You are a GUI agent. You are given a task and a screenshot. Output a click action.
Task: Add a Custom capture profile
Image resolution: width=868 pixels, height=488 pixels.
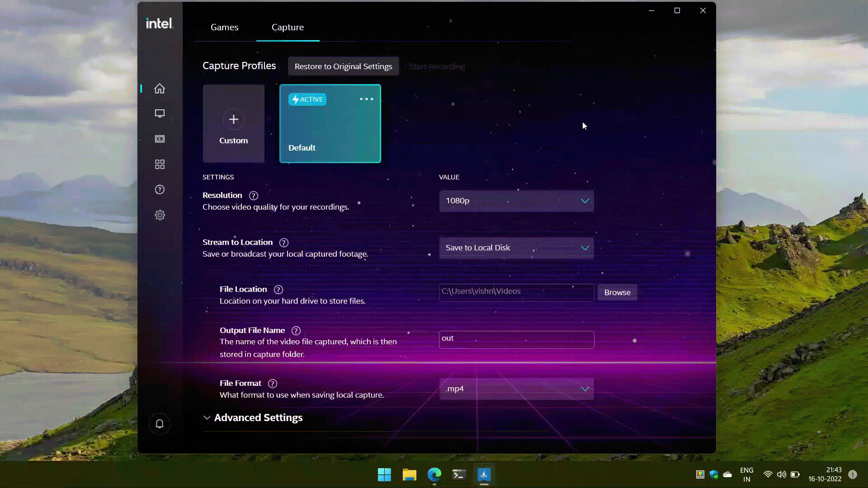pyautogui.click(x=233, y=123)
